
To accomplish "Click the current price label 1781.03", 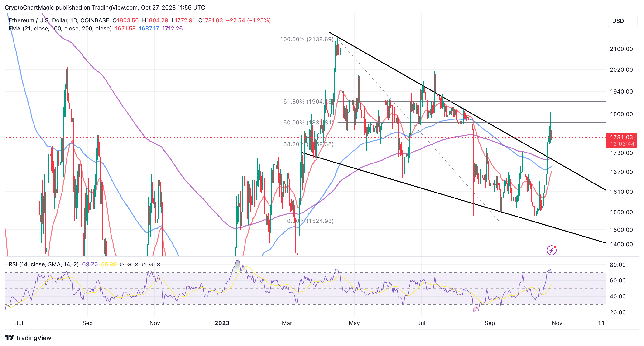I will (x=621, y=137).
